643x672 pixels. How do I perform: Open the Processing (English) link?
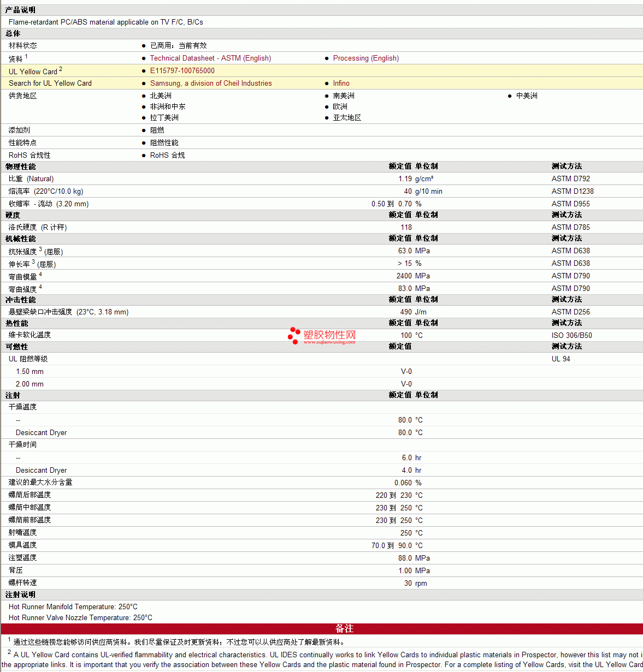(366, 58)
